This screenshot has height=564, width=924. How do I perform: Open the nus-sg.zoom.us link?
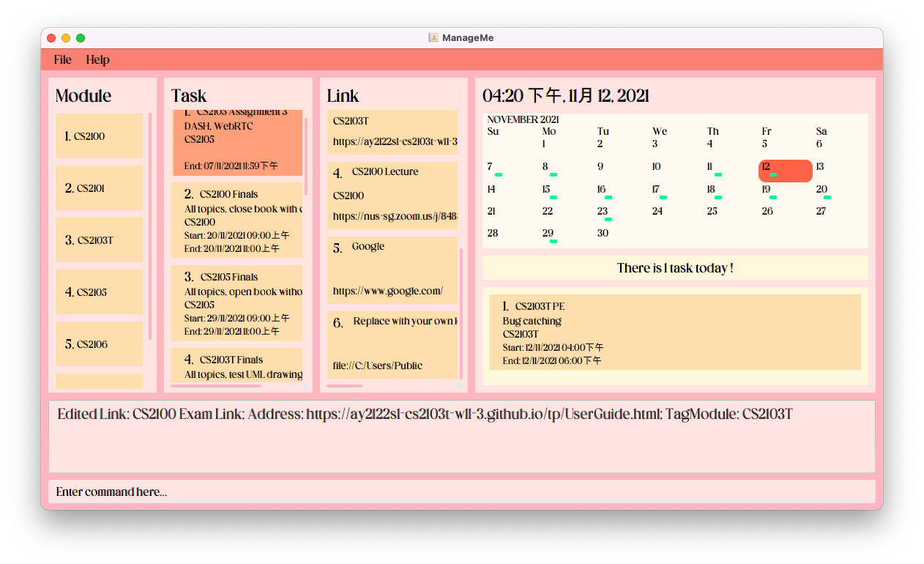click(395, 217)
